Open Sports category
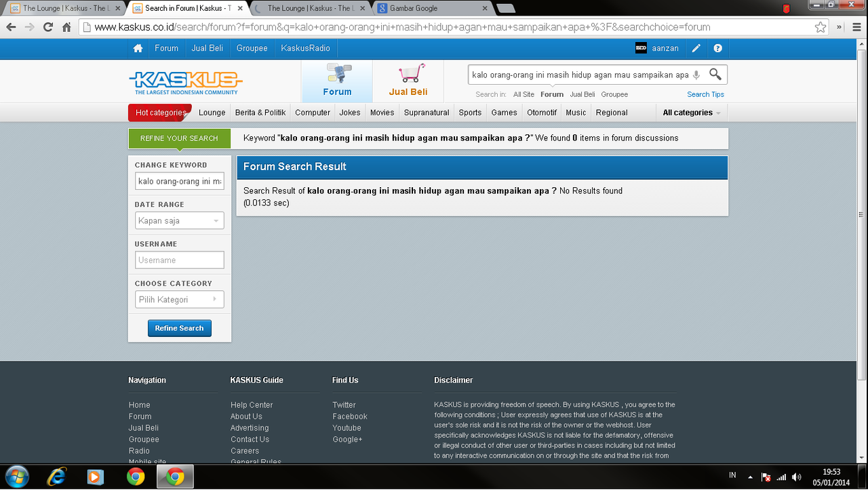The width and height of the screenshot is (868, 493). [470, 113]
